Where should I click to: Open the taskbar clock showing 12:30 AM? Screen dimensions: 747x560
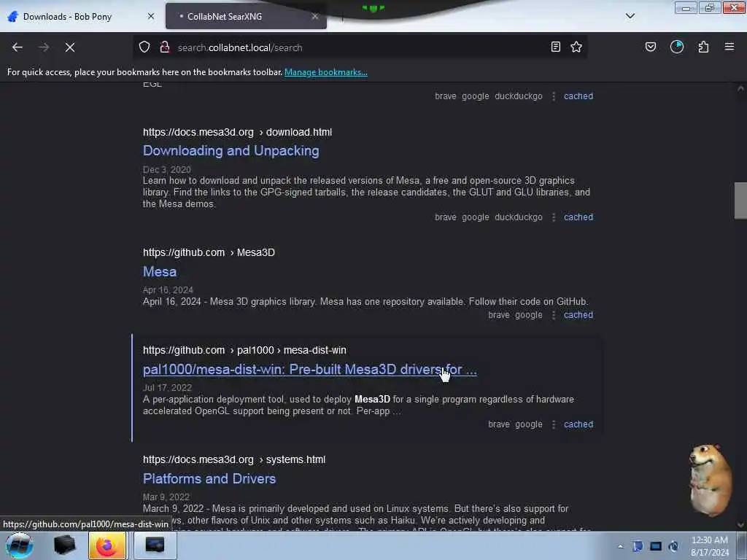point(709,546)
